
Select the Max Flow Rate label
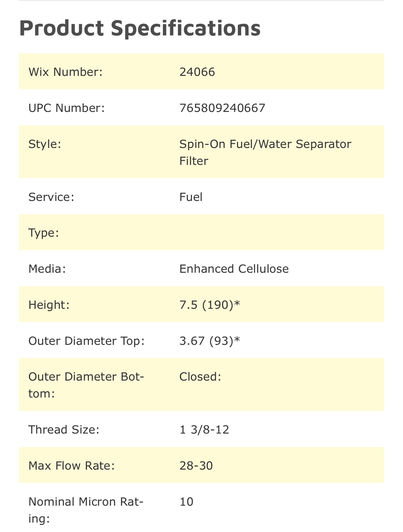tap(72, 466)
